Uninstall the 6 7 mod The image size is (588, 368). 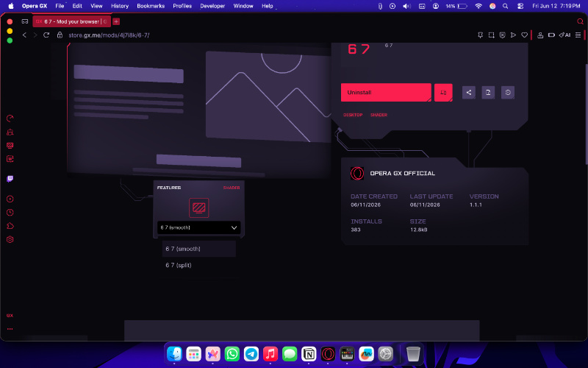386,93
